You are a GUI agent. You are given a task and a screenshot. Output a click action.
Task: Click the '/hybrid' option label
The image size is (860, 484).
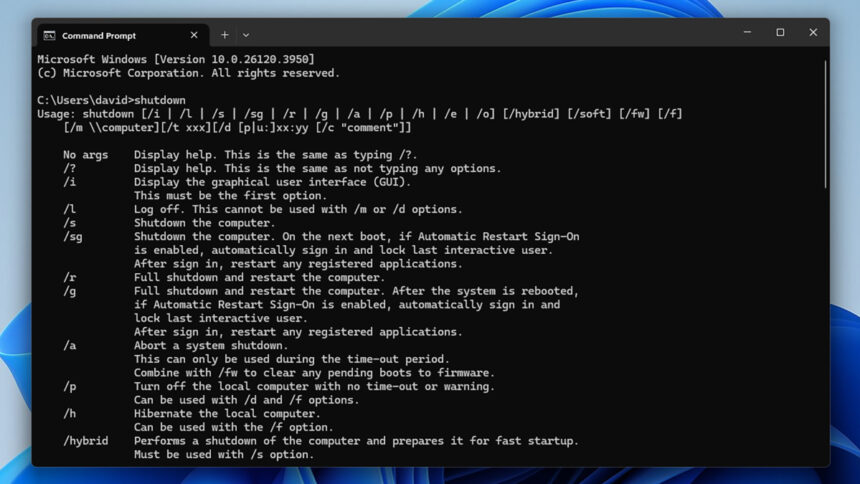click(86, 441)
